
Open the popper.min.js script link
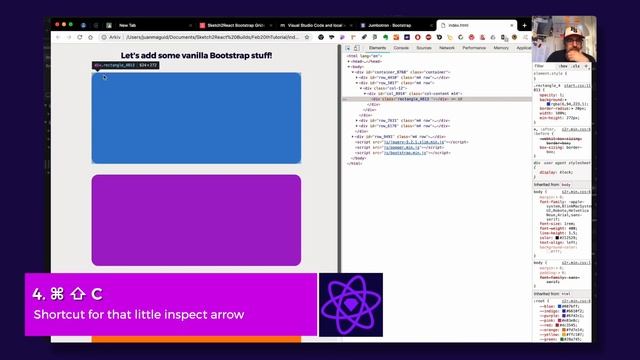click(402, 147)
